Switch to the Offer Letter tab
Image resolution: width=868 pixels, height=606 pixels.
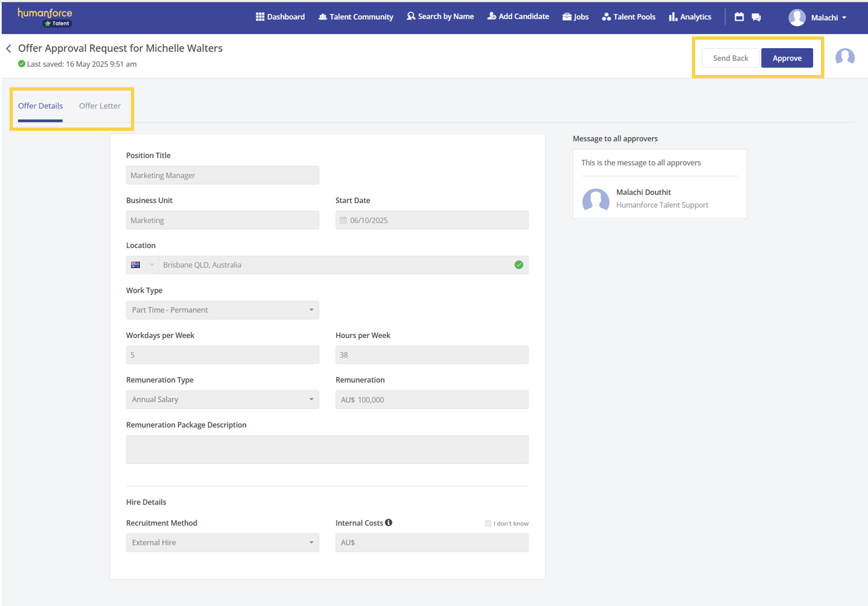tap(100, 106)
